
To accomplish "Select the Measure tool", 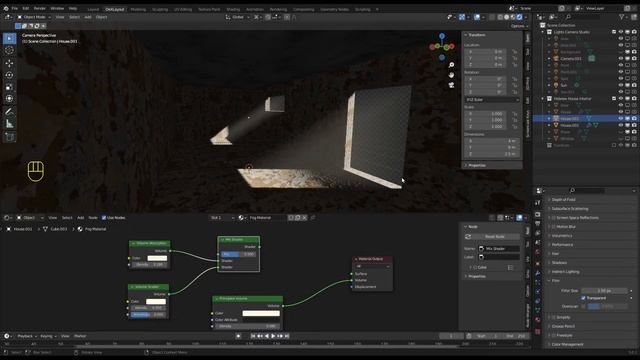I will 9,124.
